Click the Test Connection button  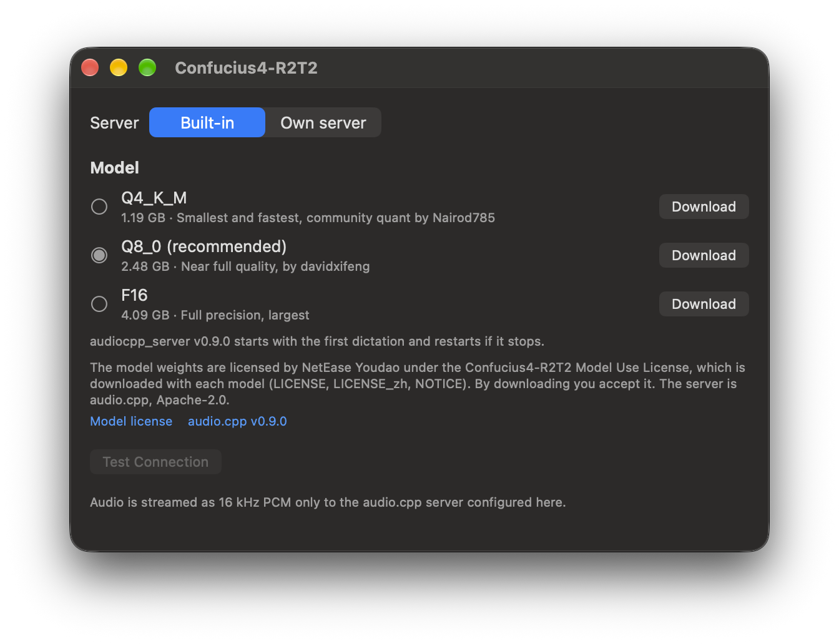155,462
